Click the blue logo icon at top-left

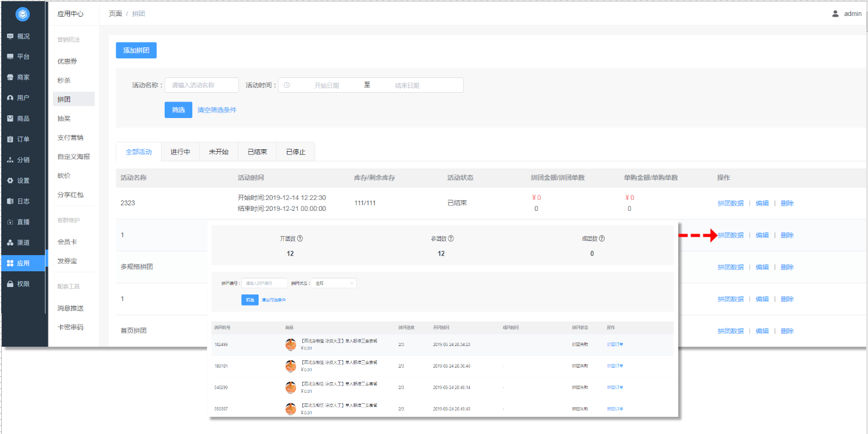point(23,14)
